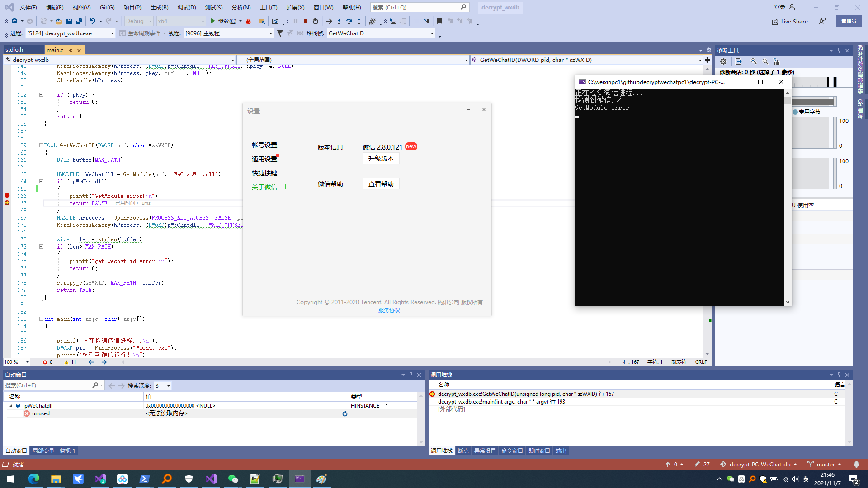Click the diagnostic session timeline ruler

point(822,82)
